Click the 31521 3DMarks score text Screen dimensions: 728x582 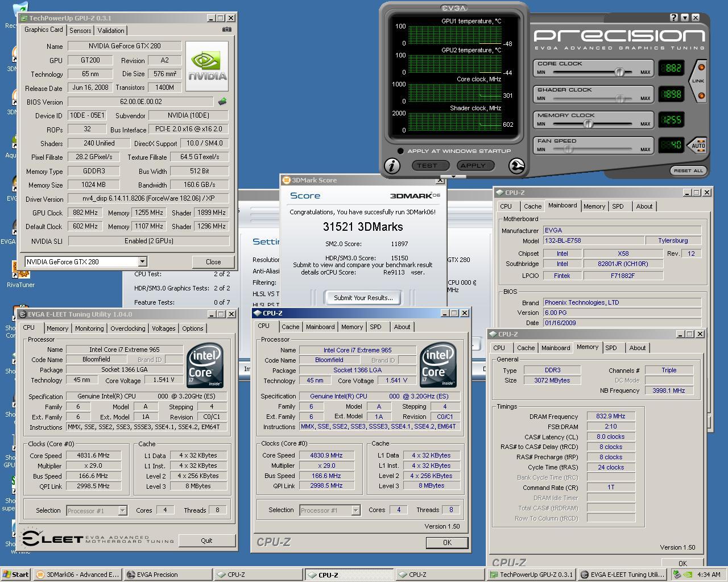[363, 227]
